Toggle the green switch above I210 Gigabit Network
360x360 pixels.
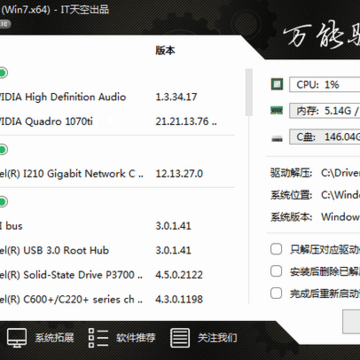coord(3,150)
